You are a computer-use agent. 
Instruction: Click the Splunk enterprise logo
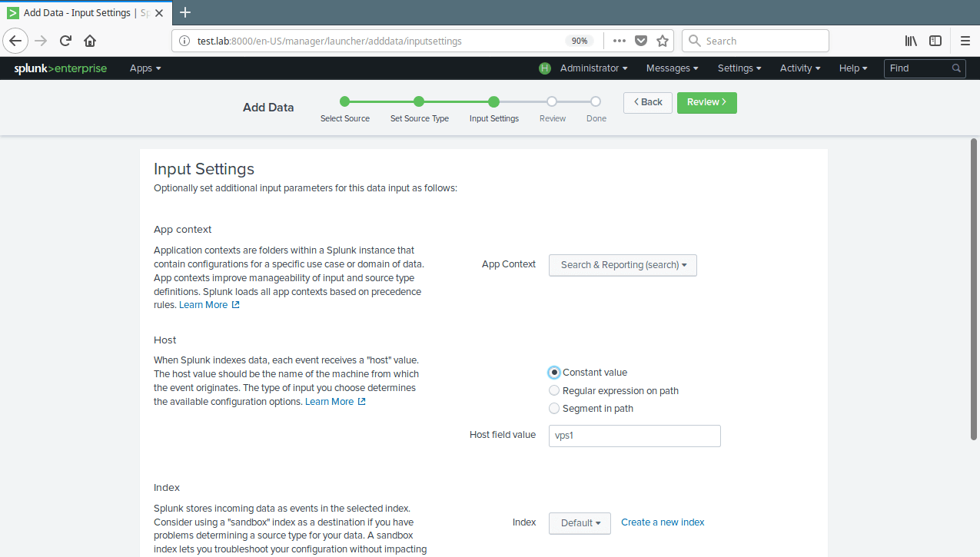tap(60, 68)
